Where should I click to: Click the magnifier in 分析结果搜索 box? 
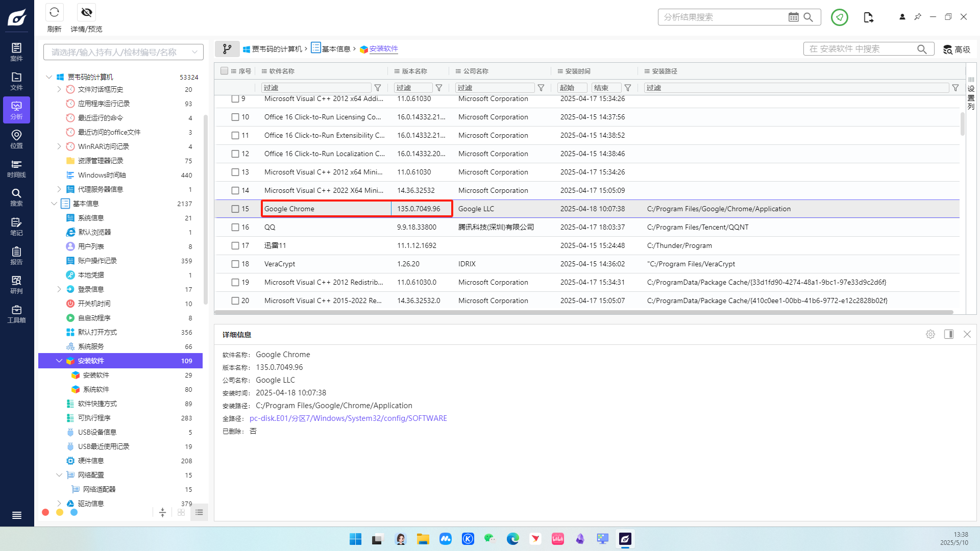pos(808,17)
